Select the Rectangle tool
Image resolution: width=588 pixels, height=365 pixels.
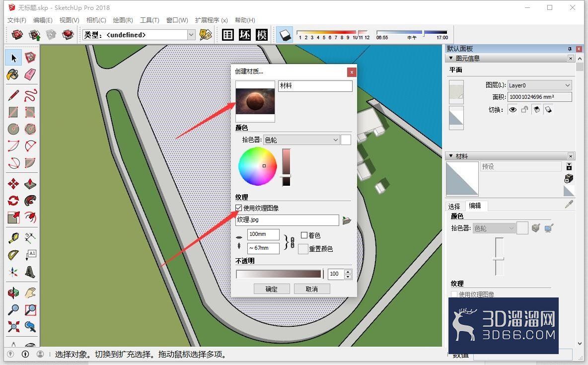tap(13, 112)
